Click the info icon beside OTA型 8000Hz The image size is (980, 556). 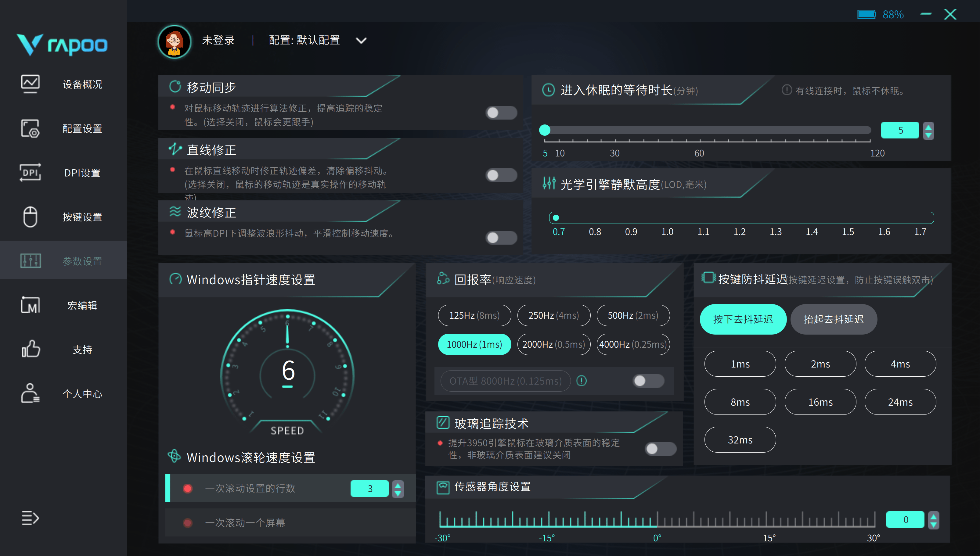click(581, 381)
